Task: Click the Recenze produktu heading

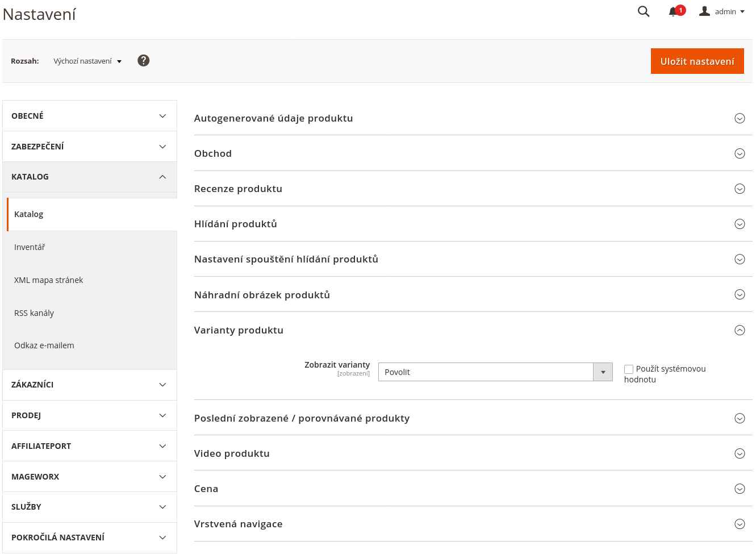Action: pos(238,189)
